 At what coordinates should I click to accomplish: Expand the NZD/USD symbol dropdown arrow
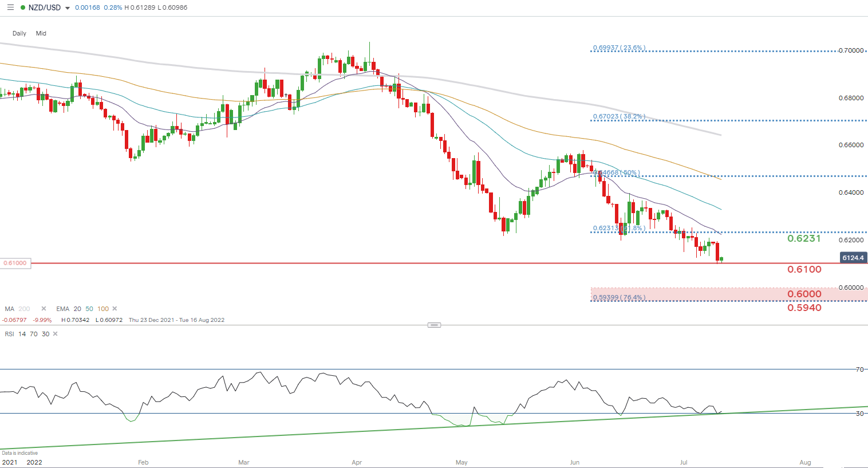68,8
